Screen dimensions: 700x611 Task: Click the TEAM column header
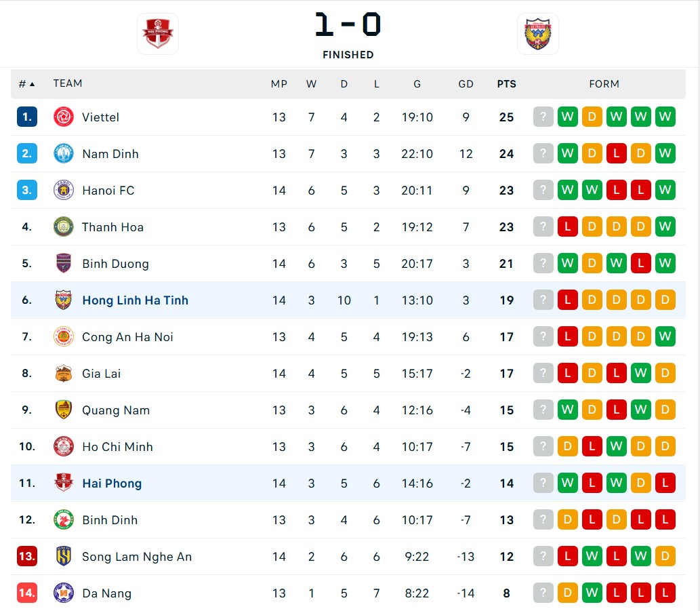pyautogui.click(x=68, y=83)
